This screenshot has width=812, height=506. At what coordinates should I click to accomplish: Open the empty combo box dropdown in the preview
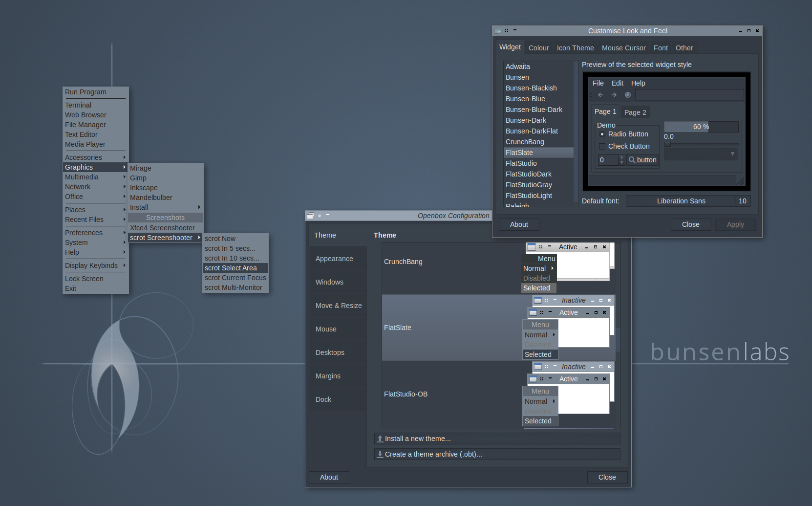click(732, 154)
